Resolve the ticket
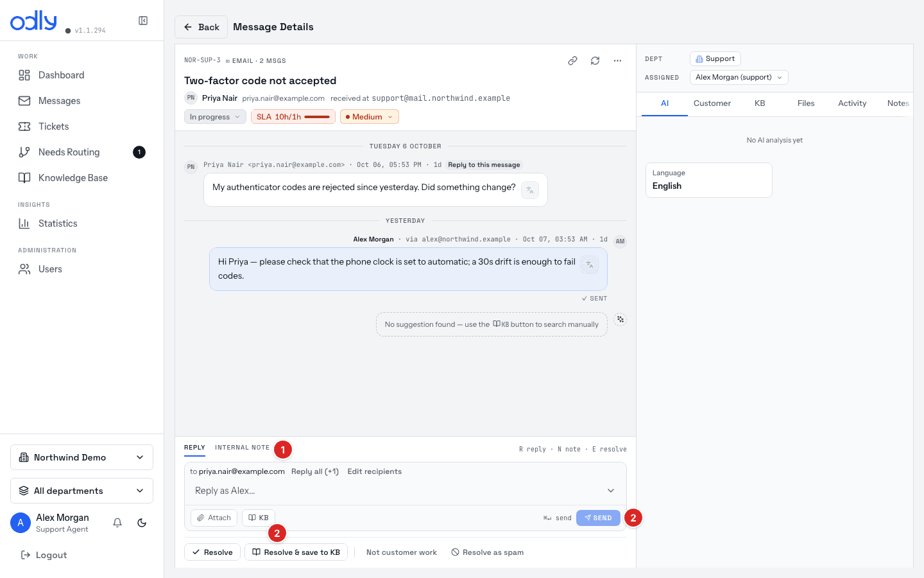Screen dimensions: 924x578 coord(212,552)
